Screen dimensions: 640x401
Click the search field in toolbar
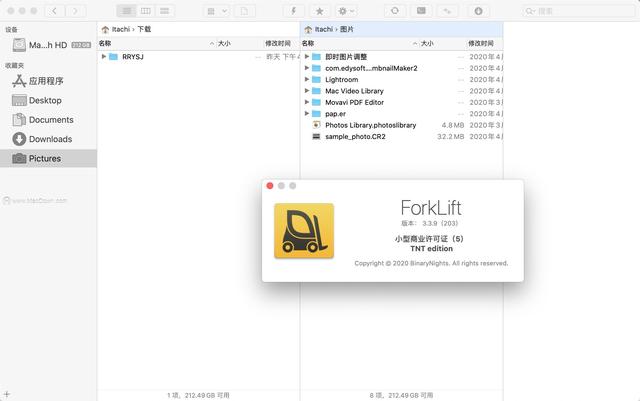(578, 11)
